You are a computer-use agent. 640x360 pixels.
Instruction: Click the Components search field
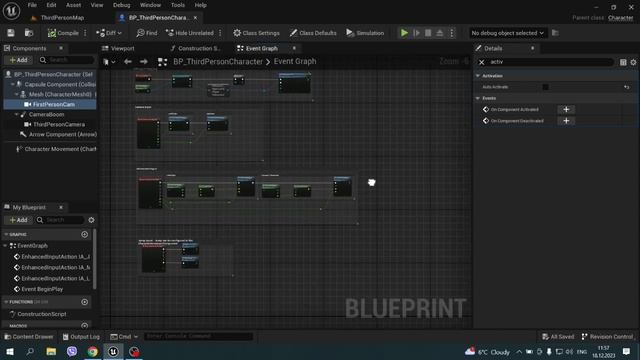coord(67,60)
